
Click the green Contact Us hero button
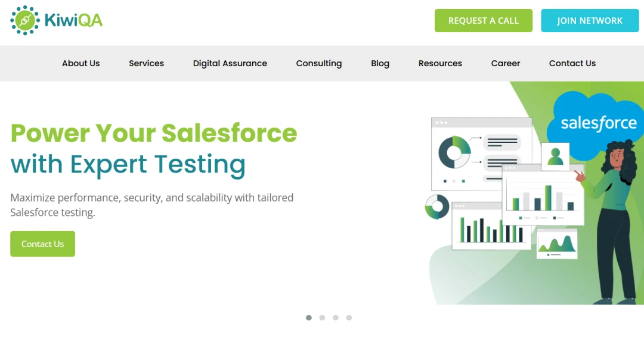tap(42, 244)
